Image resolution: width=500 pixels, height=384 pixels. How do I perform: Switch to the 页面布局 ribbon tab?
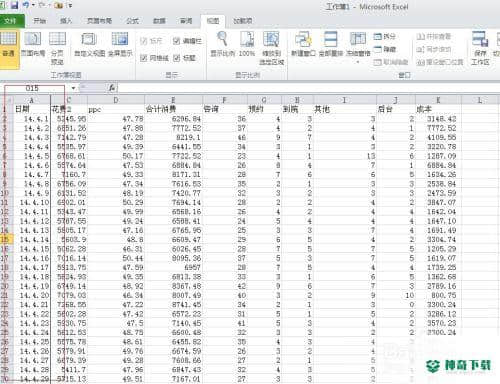[99, 21]
